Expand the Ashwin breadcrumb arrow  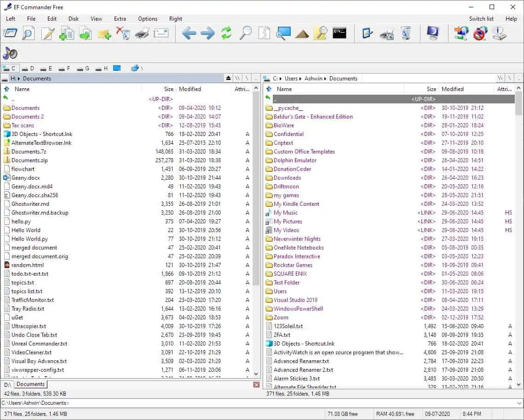click(325, 79)
